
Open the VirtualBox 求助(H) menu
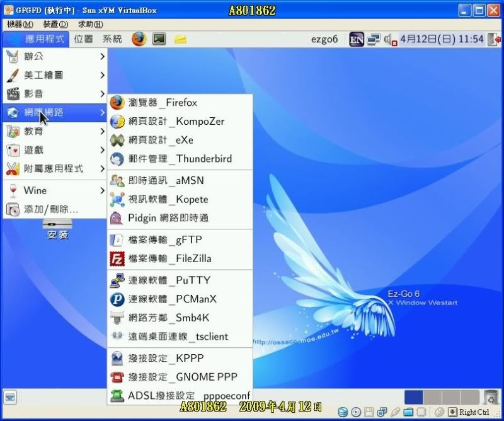tap(90, 24)
